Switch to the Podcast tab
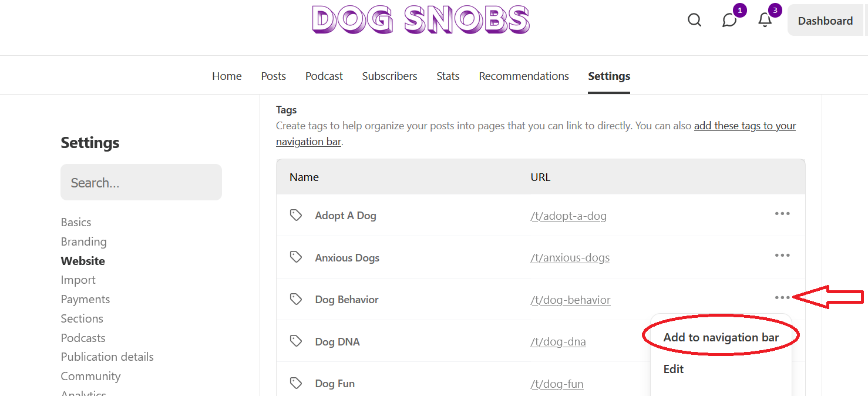This screenshot has width=868, height=396. click(x=324, y=76)
